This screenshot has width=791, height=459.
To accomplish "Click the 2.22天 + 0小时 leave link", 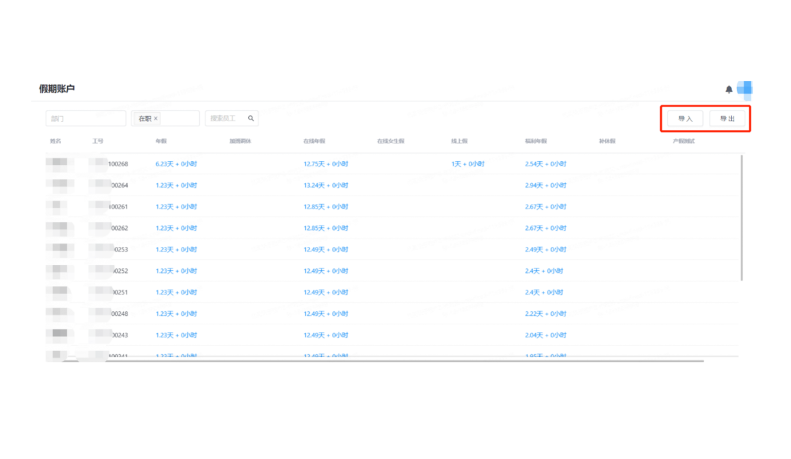I will tap(545, 314).
